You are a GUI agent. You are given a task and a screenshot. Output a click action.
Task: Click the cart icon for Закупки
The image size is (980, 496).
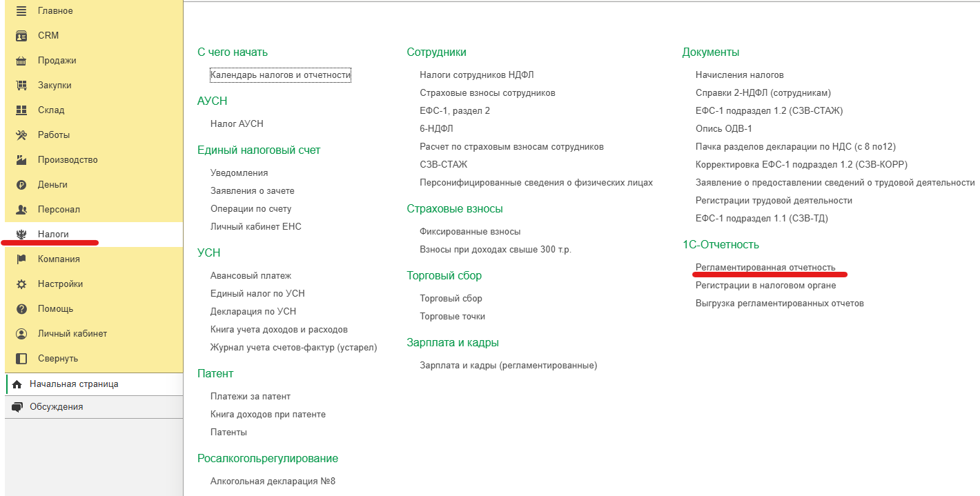point(21,86)
